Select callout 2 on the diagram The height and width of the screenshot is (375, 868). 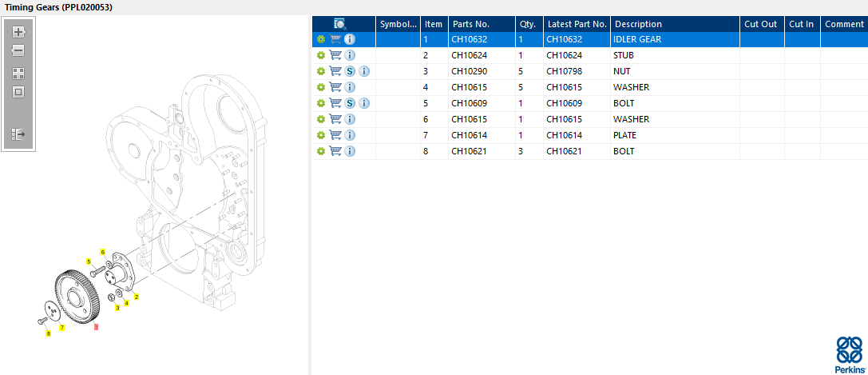click(x=137, y=297)
